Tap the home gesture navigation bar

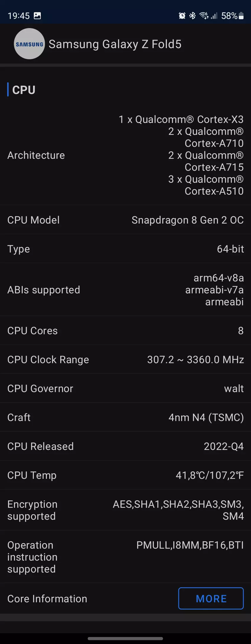[125, 638]
